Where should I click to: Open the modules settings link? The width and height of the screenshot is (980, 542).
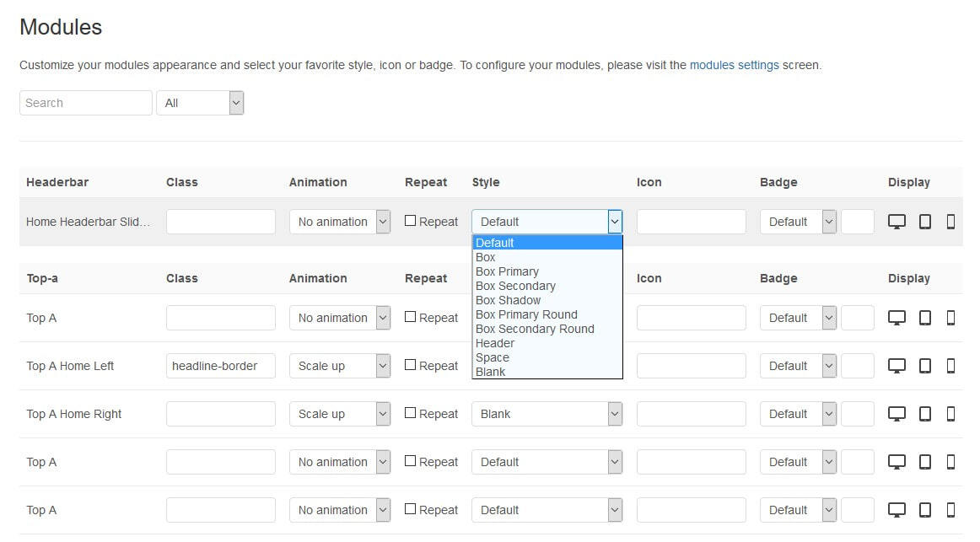click(x=734, y=65)
